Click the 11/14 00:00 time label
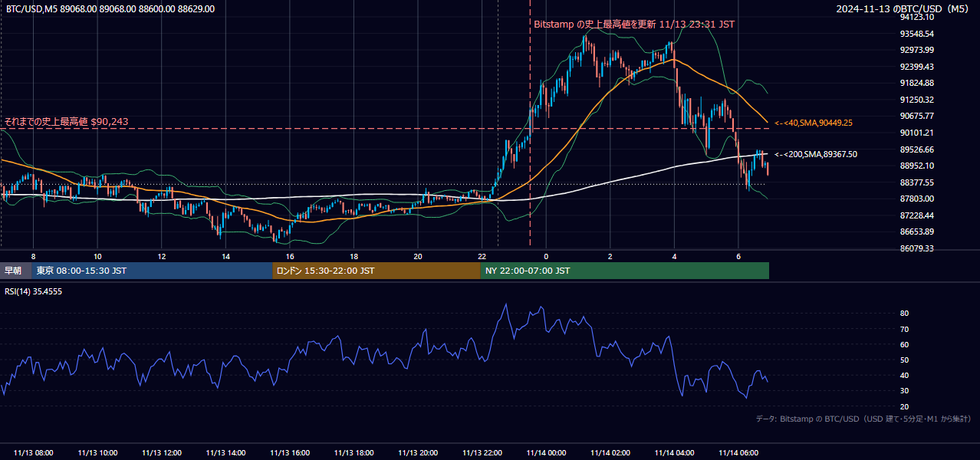 (x=546, y=453)
